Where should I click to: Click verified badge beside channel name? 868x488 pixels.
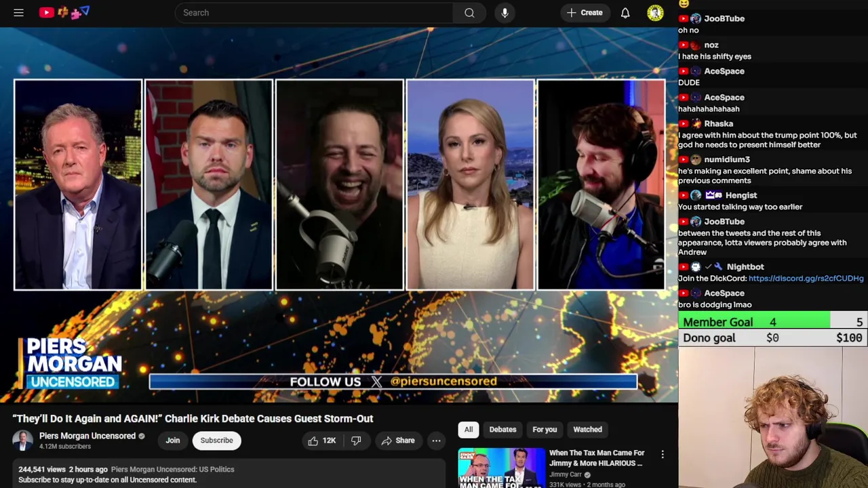tap(142, 436)
